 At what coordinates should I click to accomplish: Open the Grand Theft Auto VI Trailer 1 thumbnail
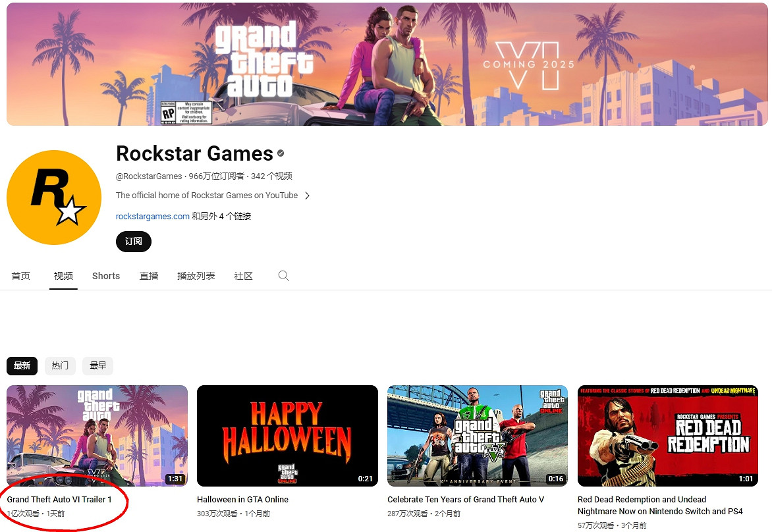coord(97,435)
